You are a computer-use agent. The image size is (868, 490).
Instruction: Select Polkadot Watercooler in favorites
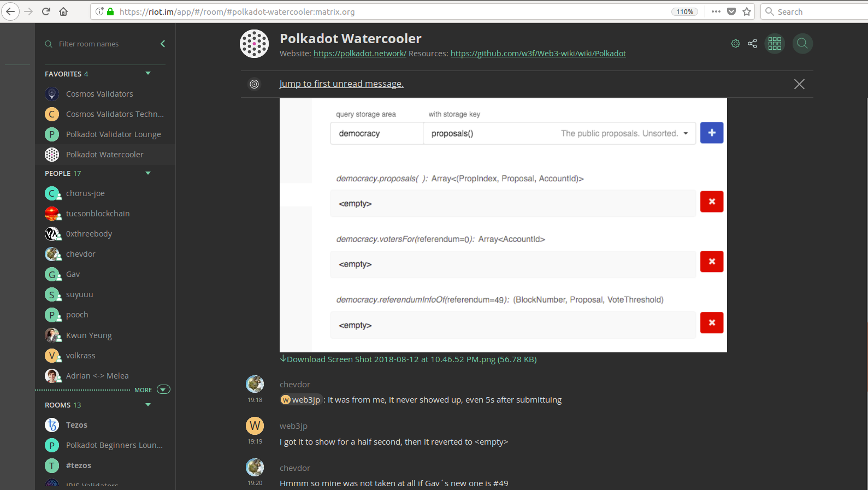point(105,155)
